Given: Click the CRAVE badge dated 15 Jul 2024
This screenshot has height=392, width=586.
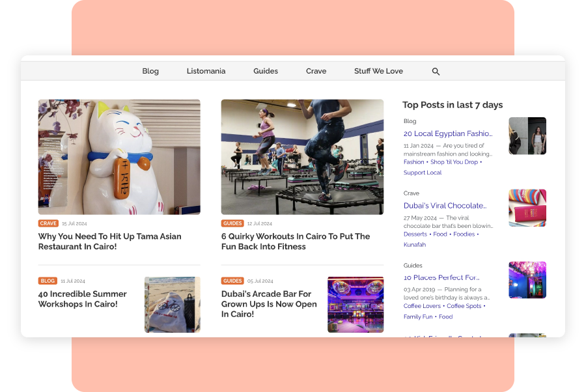Looking at the screenshot, I should tap(48, 223).
